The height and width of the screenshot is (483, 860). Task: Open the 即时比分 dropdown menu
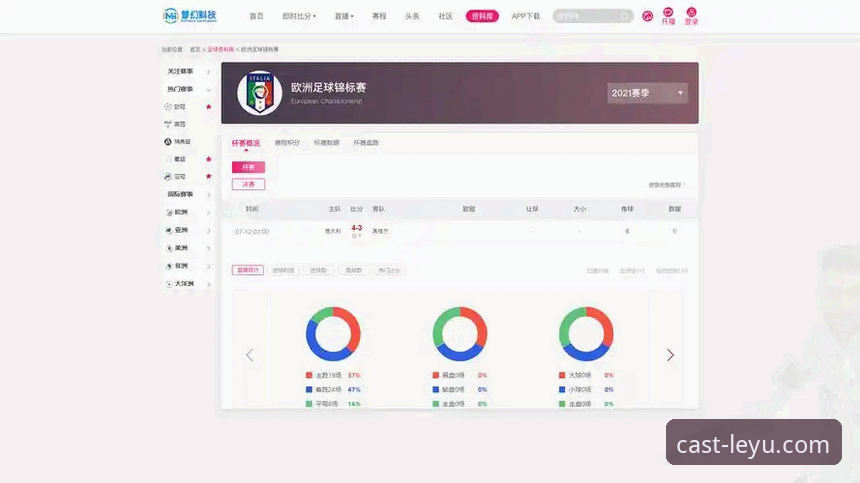click(x=299, y=16)
